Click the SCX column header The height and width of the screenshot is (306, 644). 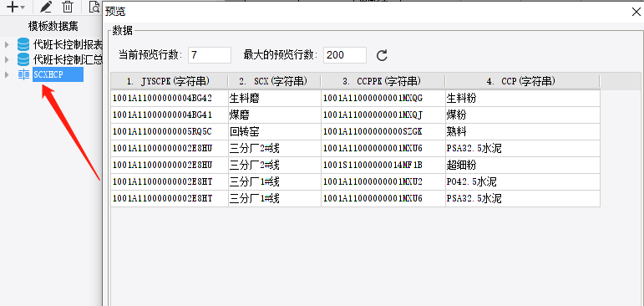(274, 81)
